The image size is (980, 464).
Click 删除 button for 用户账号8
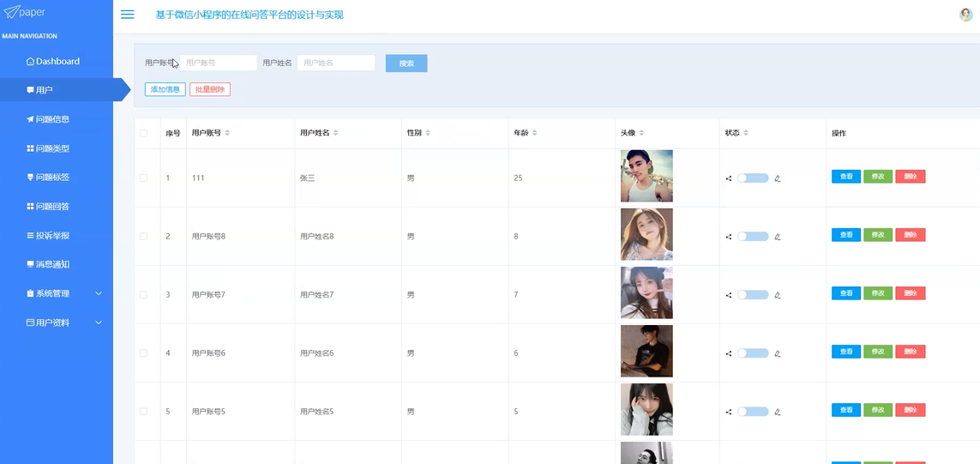point(911,234)
